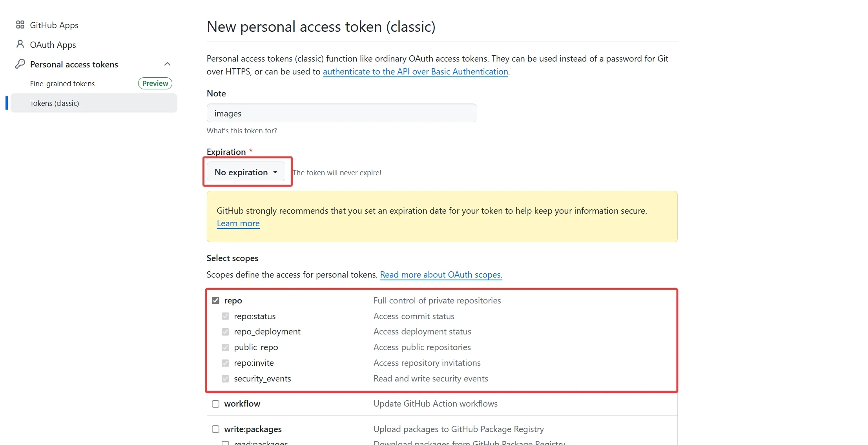Open Read more about OAuth scopes
Screen dimensions: 868x445
tap(441, 275)
